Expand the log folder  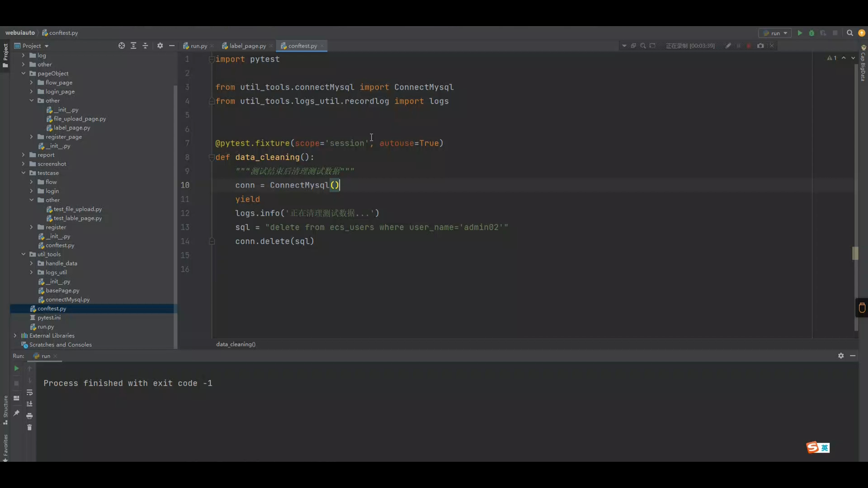(x=23, y=55)
